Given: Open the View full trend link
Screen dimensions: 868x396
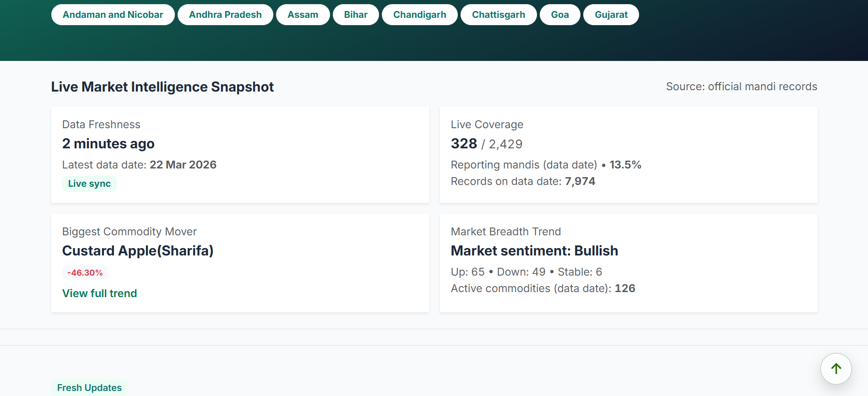Looking at the screenshot, I should click(x=99, y=293).
